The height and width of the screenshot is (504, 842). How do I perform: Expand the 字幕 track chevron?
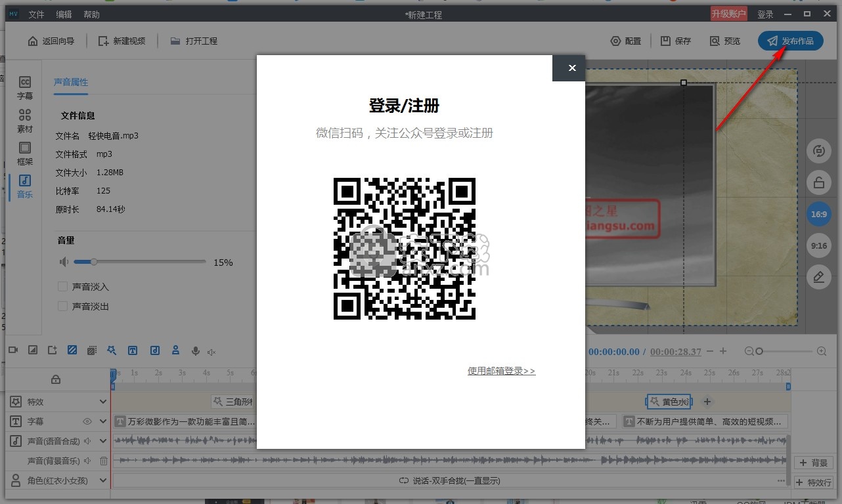tap(103, 421)
